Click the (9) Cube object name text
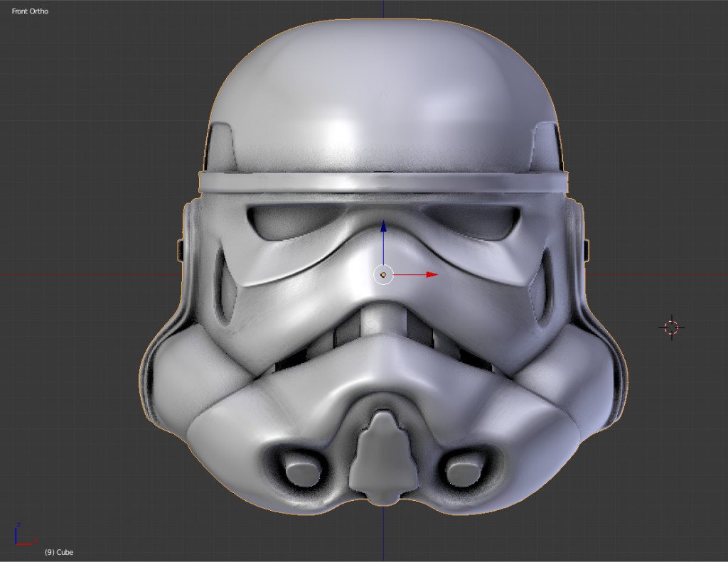 point(59,552)
